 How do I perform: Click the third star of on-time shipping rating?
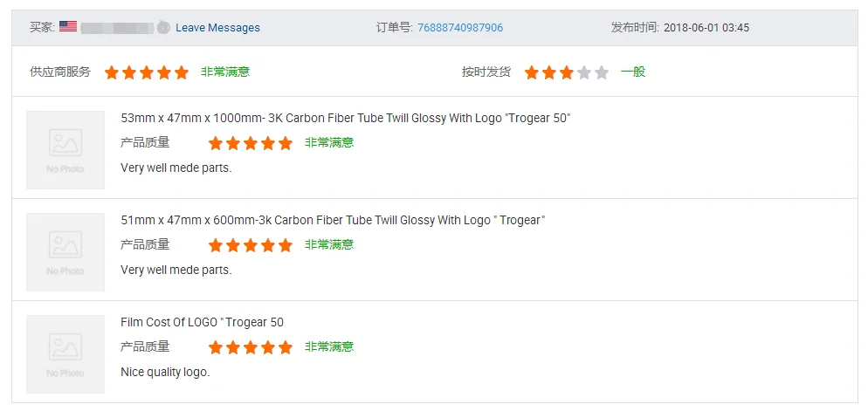pyautogui.click(x=567, y=72)
